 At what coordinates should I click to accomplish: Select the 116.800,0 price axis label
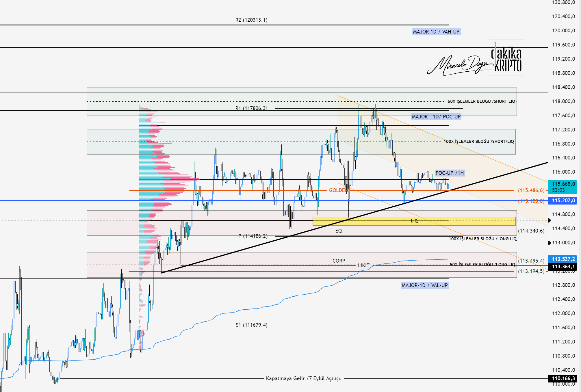pos(563,144)
